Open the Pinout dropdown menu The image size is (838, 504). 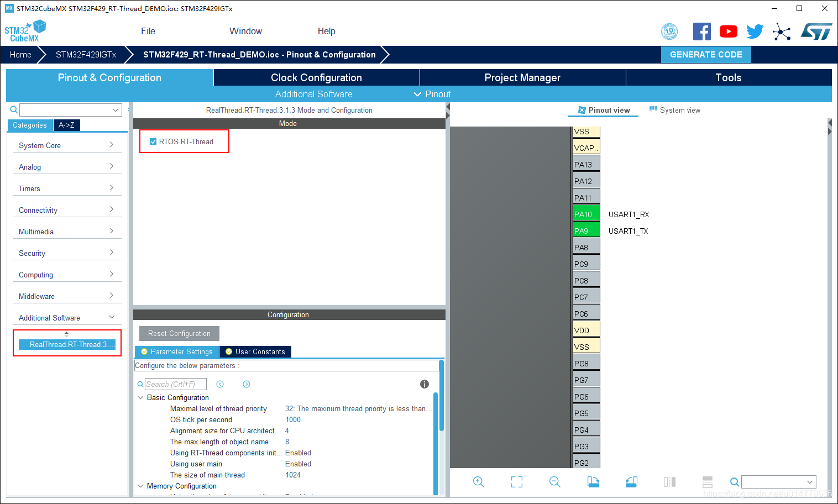coord(432,94)
